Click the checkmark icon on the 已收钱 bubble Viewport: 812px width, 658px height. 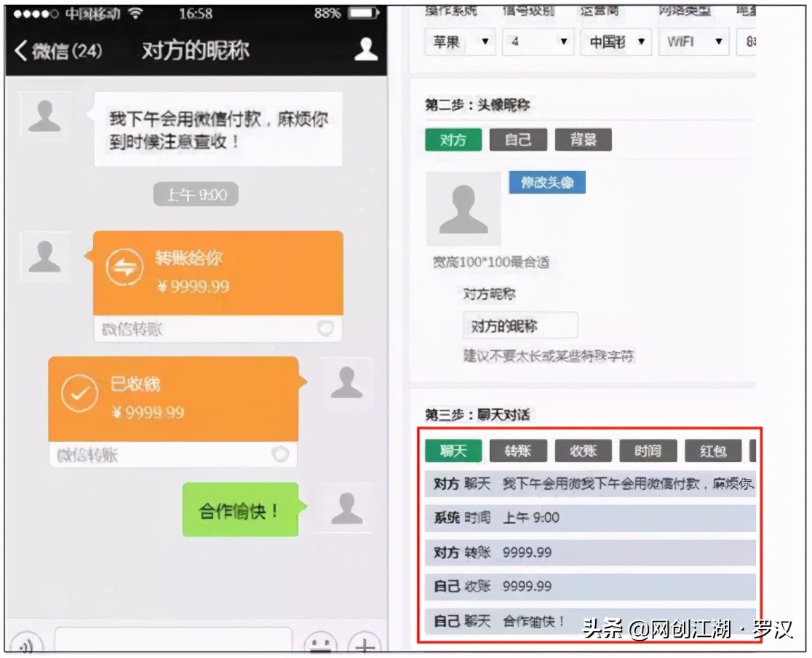81,393
